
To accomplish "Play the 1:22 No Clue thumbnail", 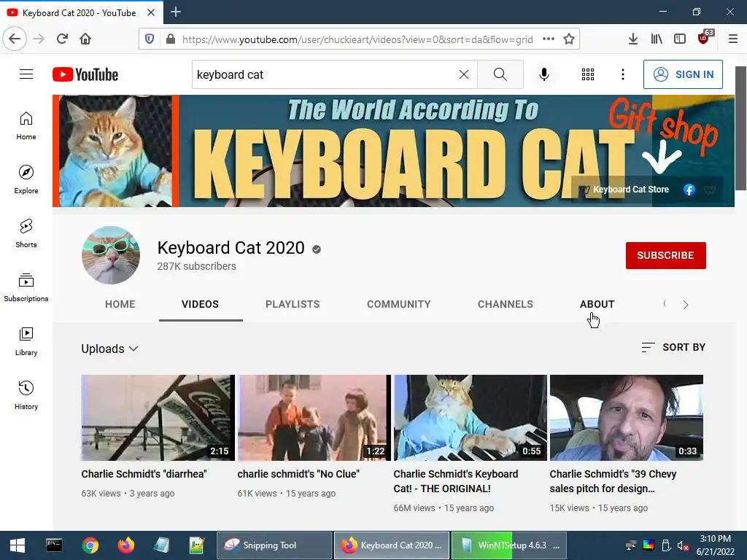I will point(314,418).
